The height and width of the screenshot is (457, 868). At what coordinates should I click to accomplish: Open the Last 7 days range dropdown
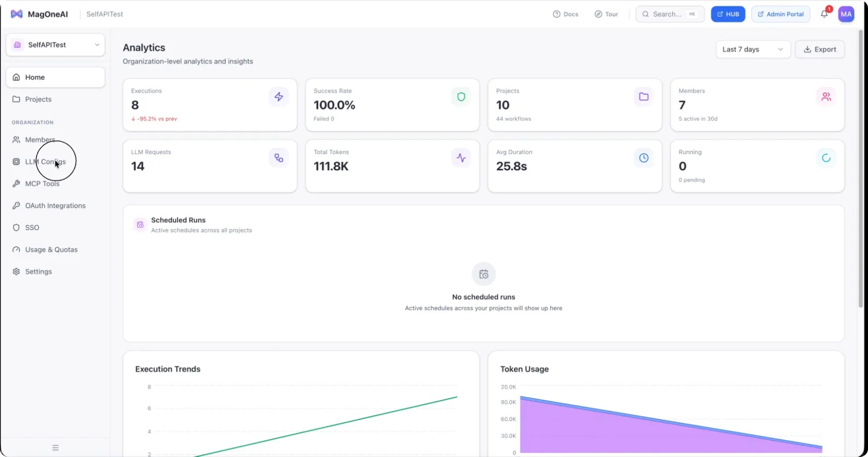tap(753, 49)
